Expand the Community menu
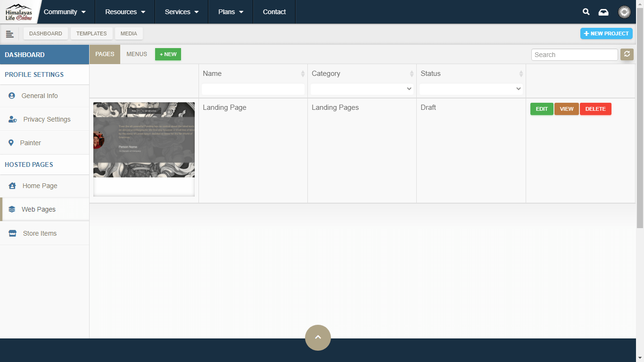The image size is (644, 362). point(65,12)
